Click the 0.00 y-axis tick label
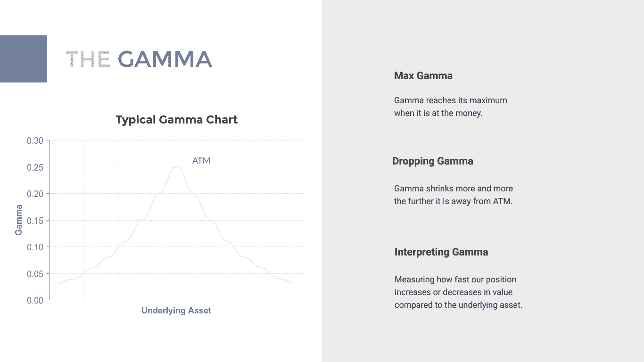Viewport: 644px width, 362px height. (x=35, y=300)
